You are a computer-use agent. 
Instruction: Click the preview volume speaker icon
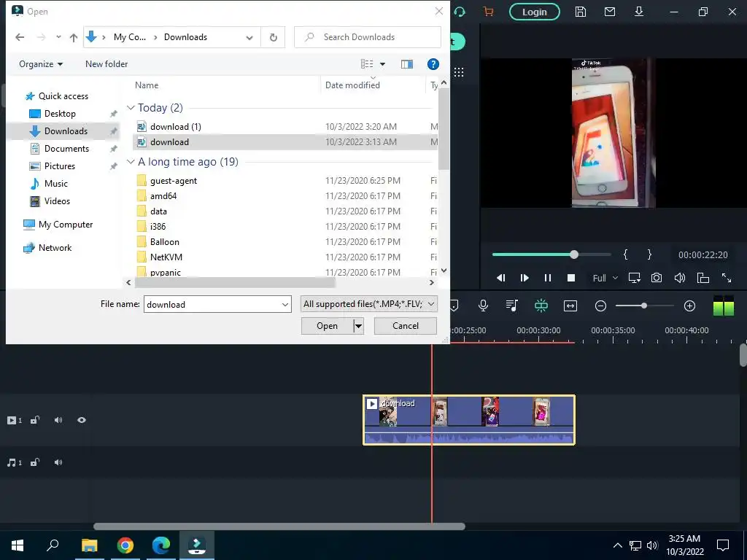point(680,278)
